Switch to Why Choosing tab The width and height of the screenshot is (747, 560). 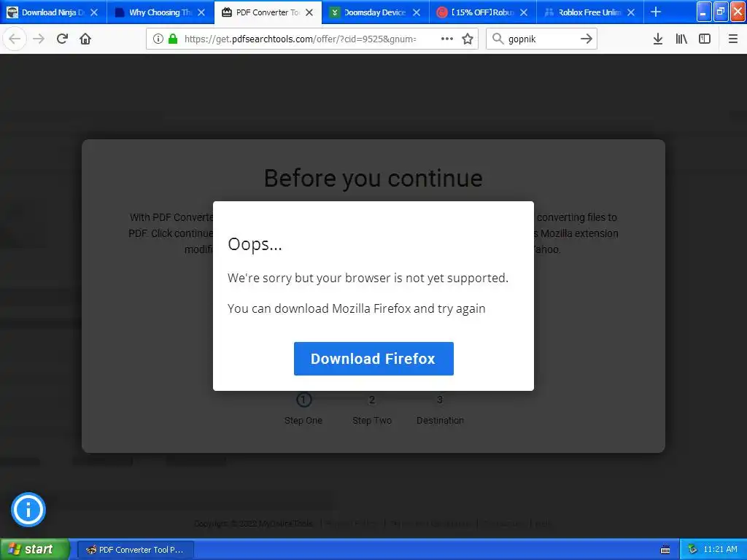tap(155, 12)
